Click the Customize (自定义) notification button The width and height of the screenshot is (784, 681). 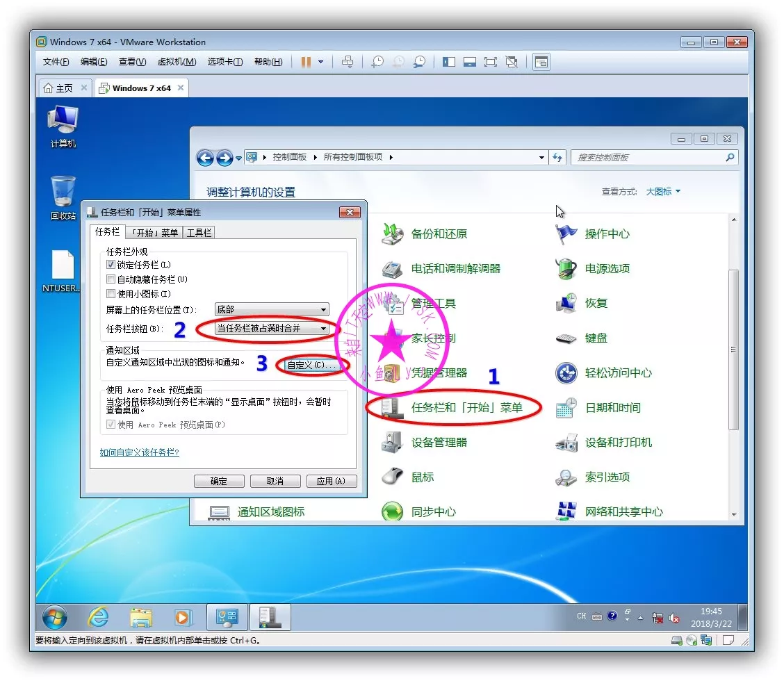point(311,365)
